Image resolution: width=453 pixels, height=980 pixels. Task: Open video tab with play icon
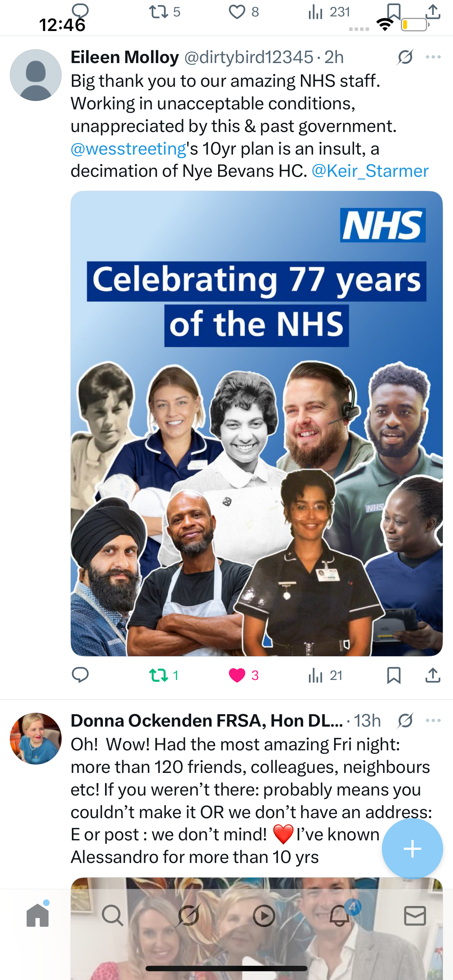pos(264,915)
